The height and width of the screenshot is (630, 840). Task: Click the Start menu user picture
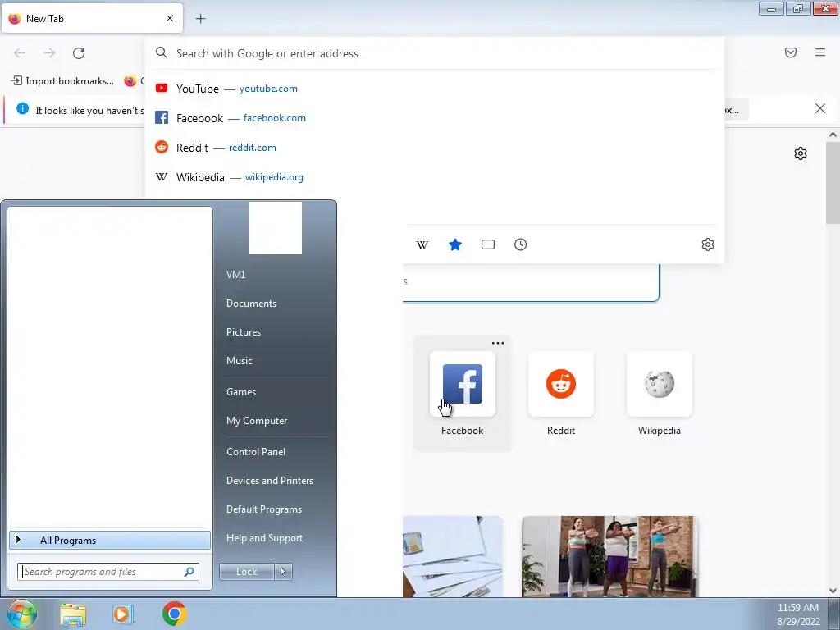click(276, 228)
